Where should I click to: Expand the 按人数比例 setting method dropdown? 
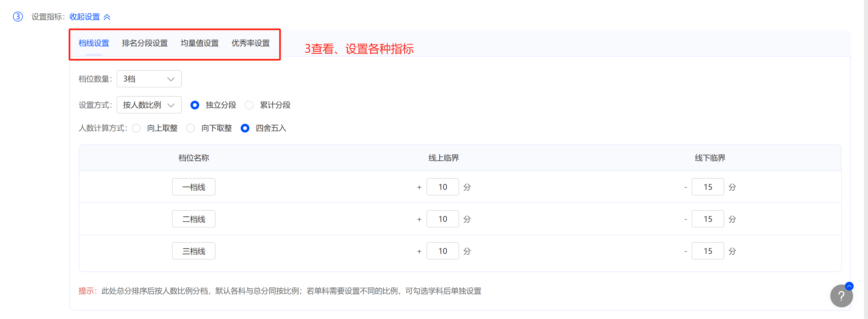(149, 105)
